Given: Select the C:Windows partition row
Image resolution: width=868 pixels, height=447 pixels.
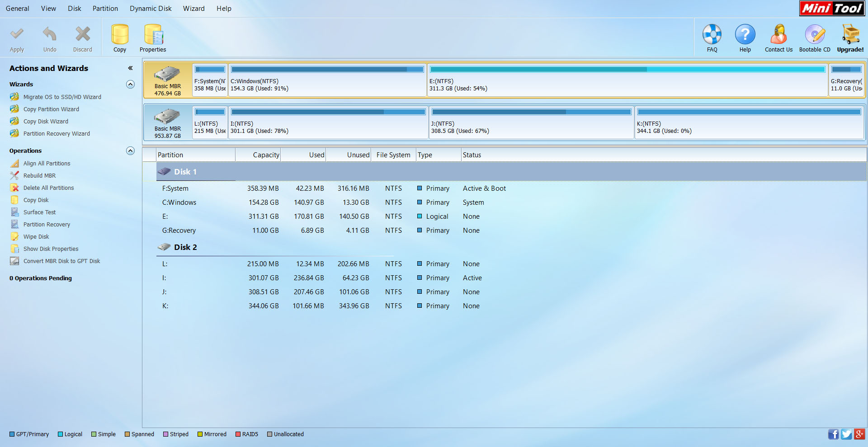Looking at the screenshot, I should point(511,202).
